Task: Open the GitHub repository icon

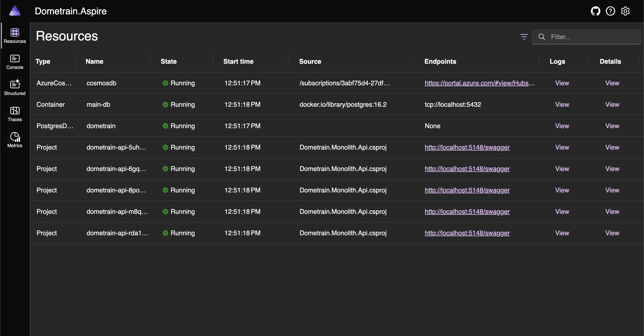Action: click(595, 11)
